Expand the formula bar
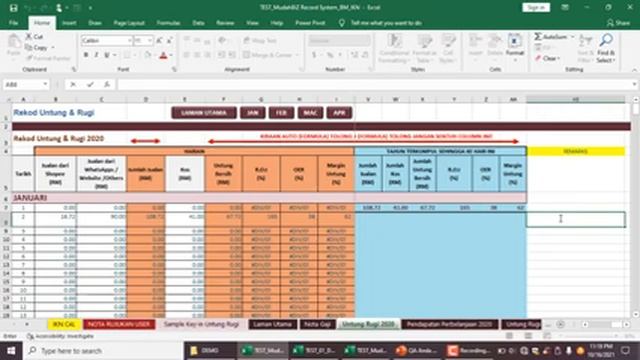The height and width of the screenshot is (360, 640). (634, 84)
